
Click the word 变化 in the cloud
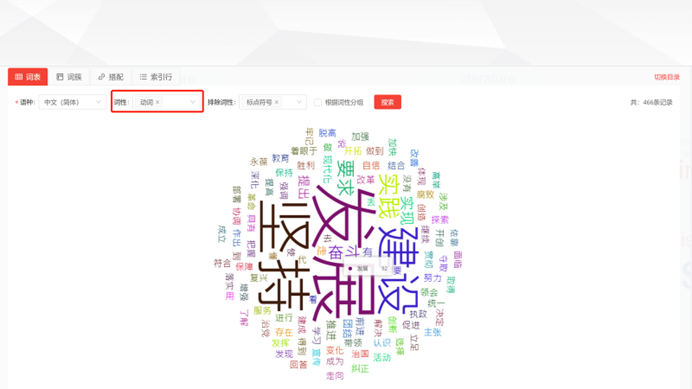point(335,350)
